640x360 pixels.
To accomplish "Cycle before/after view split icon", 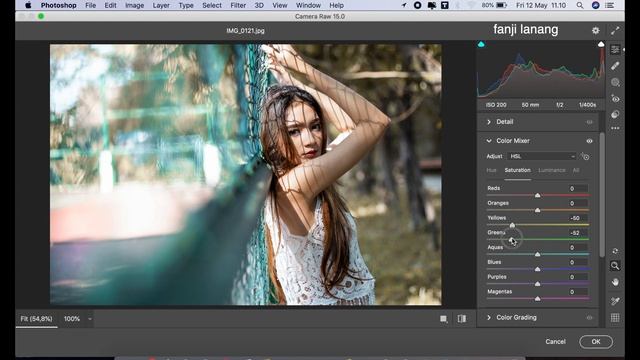I will pos(462,319).
